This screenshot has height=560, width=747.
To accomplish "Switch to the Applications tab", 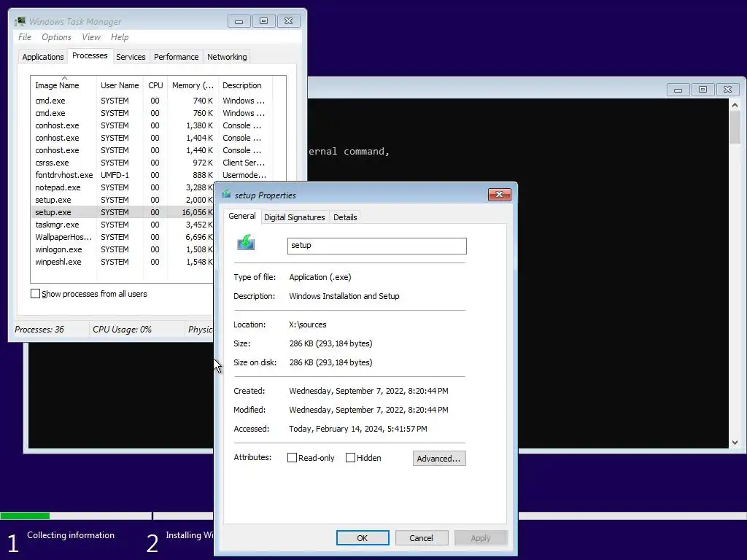I will point(43,57).
